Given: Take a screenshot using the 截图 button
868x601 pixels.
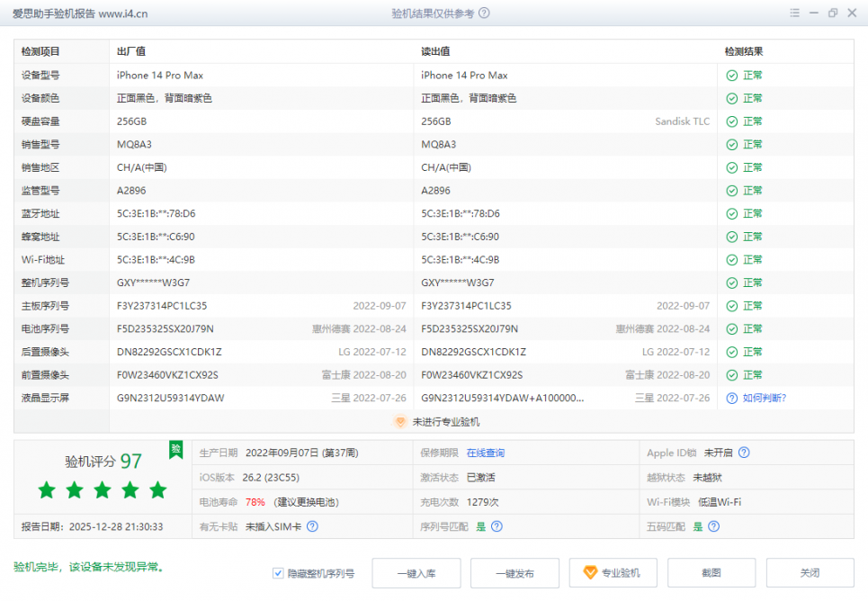Looking at the screenshot, I should pyautogui.click(x=711, y=573).
